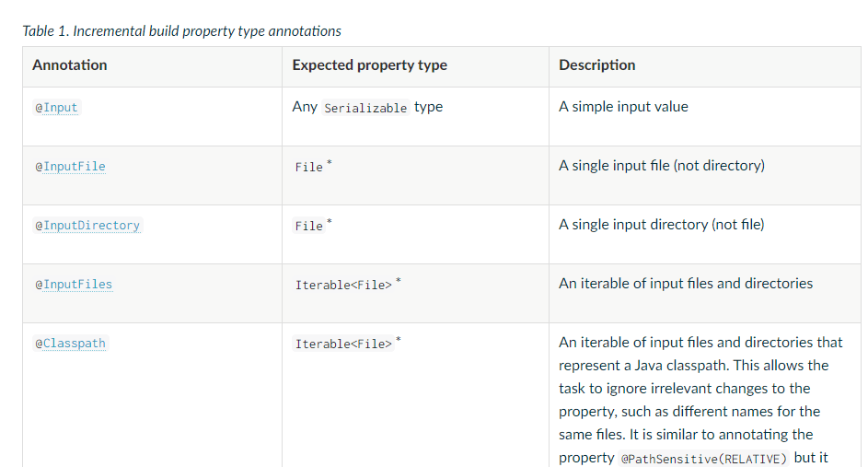Follow the @Classpath annotation link
This screenshot has height=467, width=868.
[x=70, y=344]
